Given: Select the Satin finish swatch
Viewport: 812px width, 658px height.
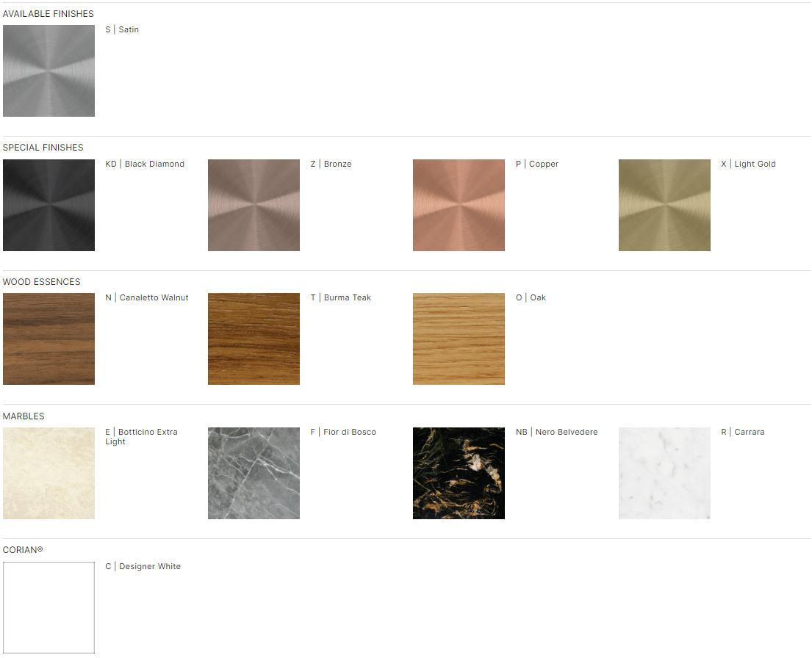Looking at the screenshot, I should (48, 71).
